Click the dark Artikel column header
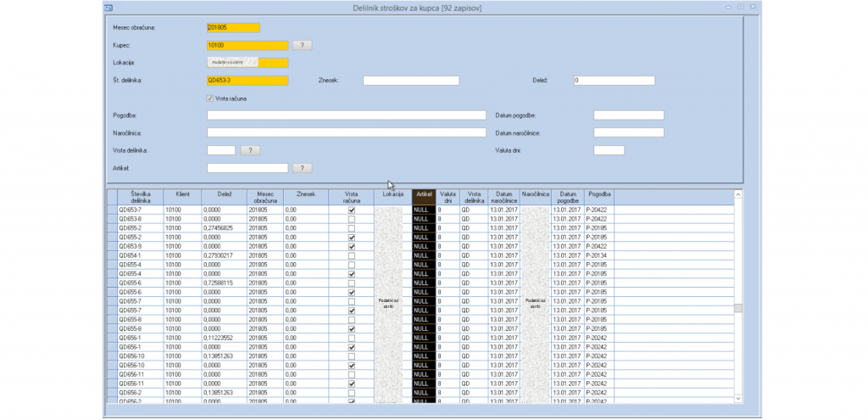 click(x=424, y=197)
